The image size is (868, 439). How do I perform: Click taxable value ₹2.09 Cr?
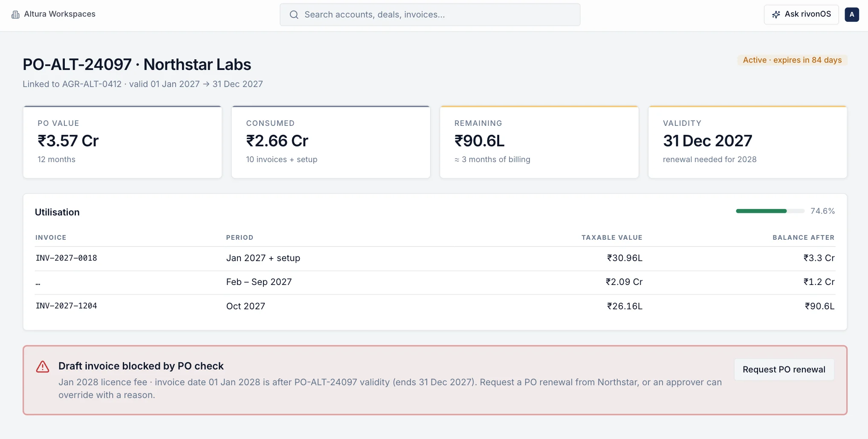pyautogui.click(x=624, y=282)
